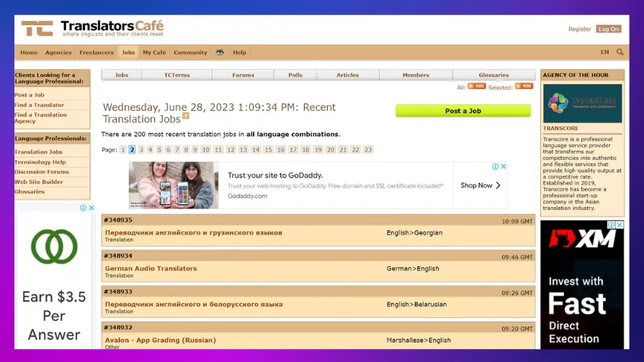Click job number #348935
The width and height of the screenshot is (644, 362).
[118, 220]
